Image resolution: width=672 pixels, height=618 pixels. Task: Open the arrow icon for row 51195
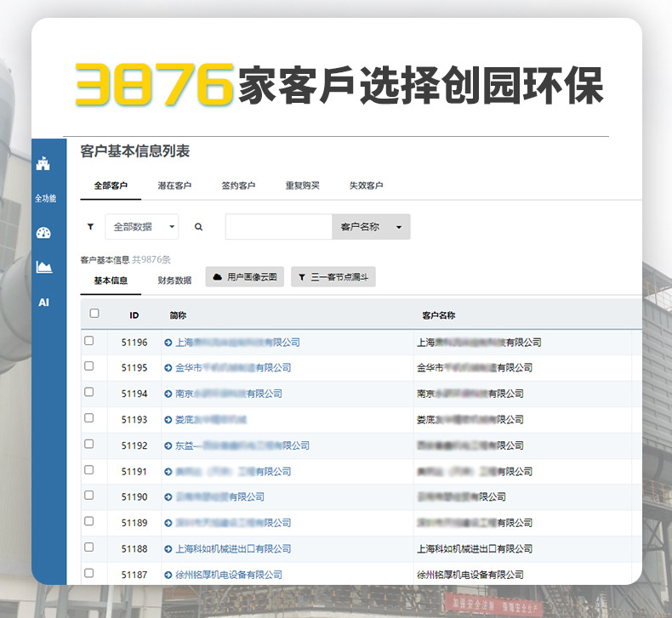(x=168, y=368)
